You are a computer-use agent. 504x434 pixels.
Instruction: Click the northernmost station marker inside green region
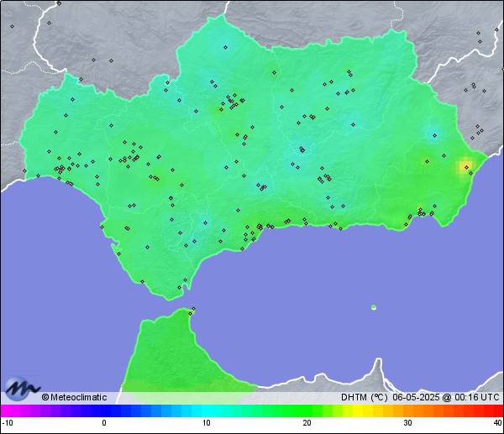pos(224,48)
